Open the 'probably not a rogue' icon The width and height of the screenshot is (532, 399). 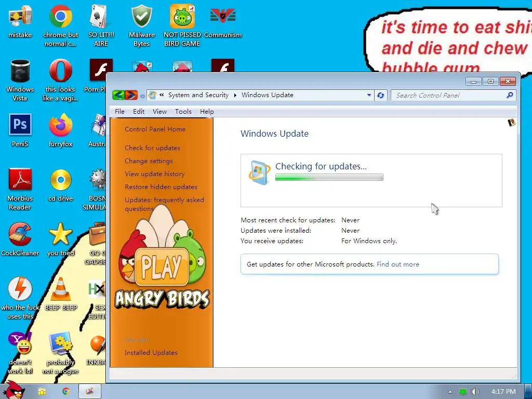point(60,353)
